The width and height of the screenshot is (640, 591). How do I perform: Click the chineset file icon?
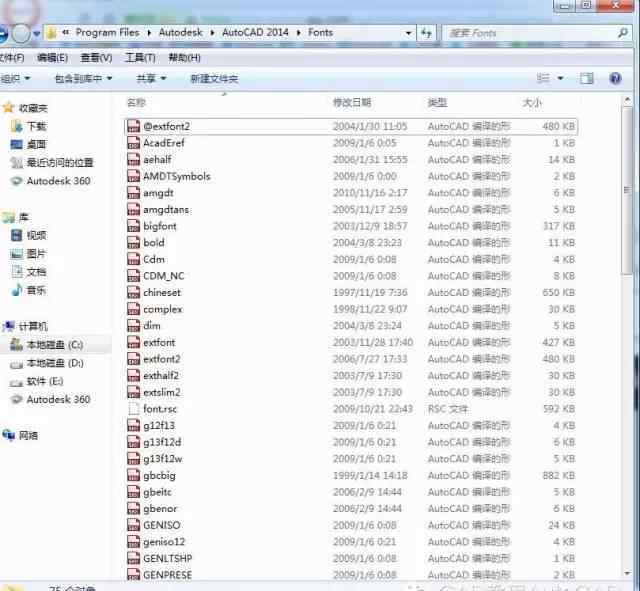[x=133, y=293]
